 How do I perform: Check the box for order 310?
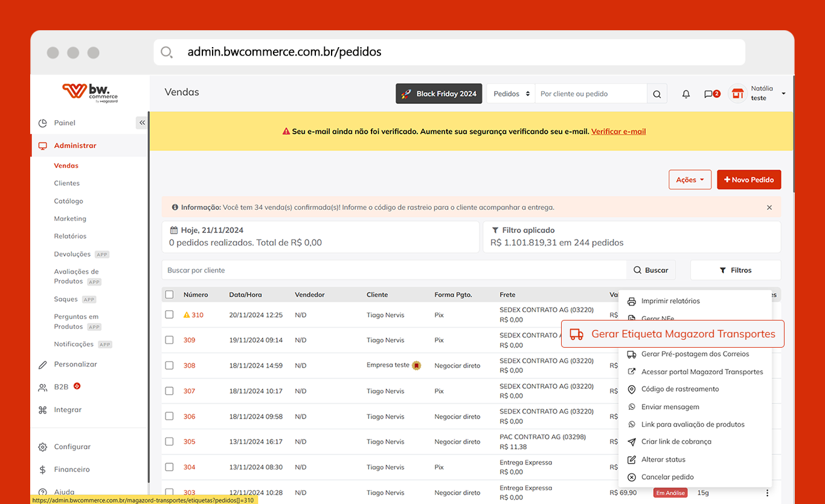click(x=169, y=314)
